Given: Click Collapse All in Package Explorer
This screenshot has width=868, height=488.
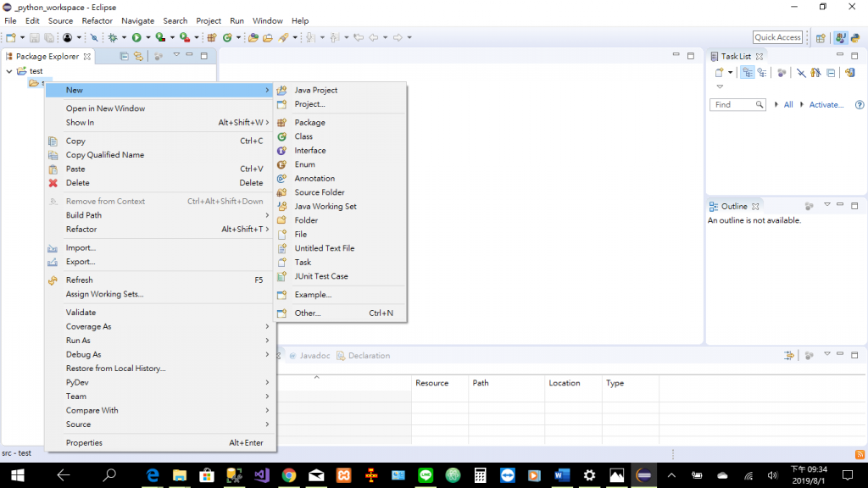Looking at the screenshot, I should (x=124, y=56).
